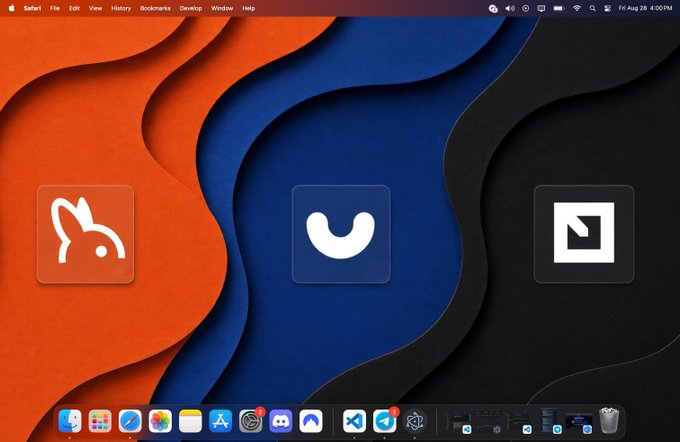Open the display mirroring menu bar icon

pos(541,8)
